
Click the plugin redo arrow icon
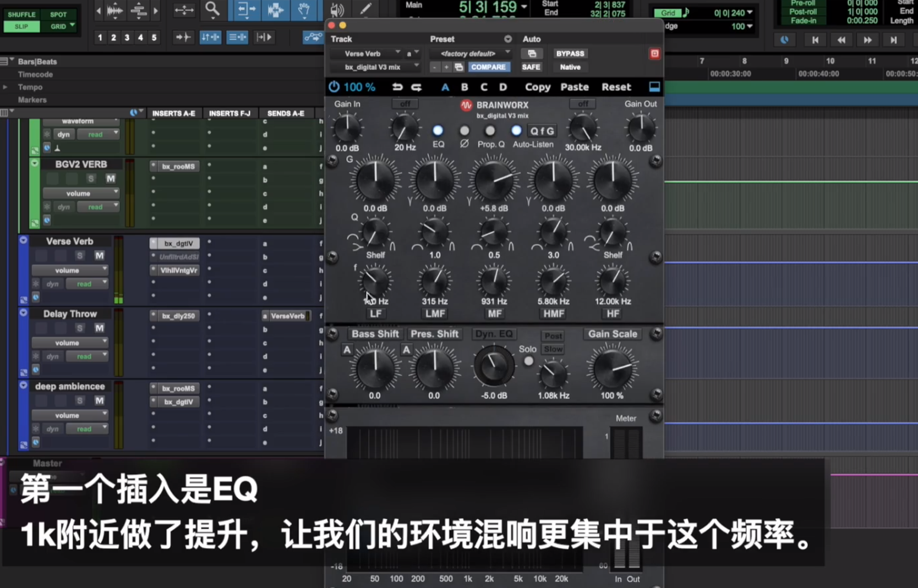coord(417,87)
